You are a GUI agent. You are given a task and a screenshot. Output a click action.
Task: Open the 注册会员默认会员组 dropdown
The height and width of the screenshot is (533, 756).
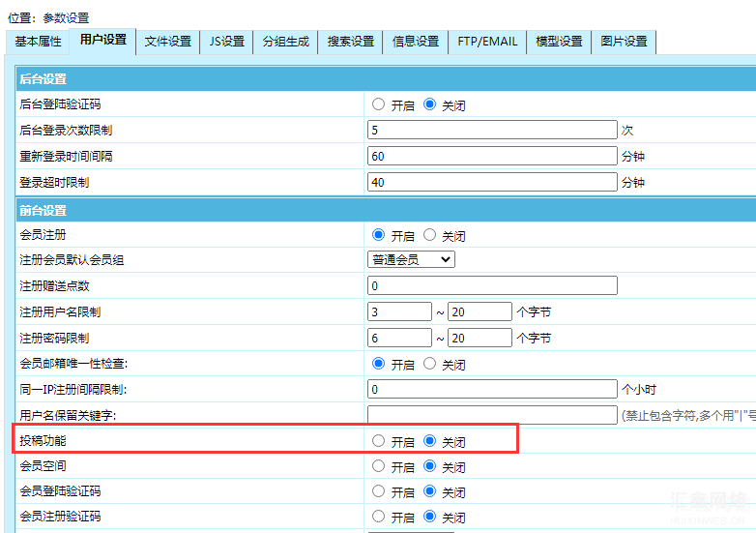tap(411, 259)
